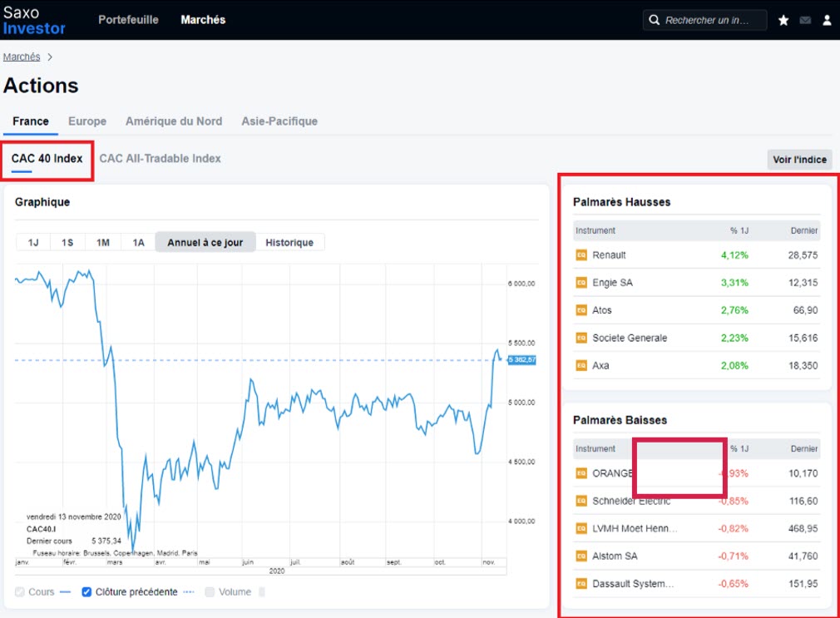The image size is (840, 618).
Task: Open the Portefeuille menu
Action: [128, 20]
